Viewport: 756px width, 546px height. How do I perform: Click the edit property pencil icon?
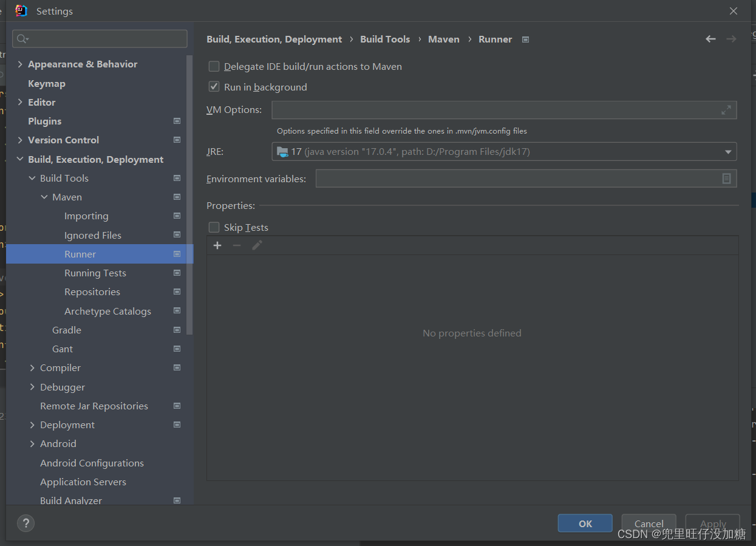click(257, 245)
